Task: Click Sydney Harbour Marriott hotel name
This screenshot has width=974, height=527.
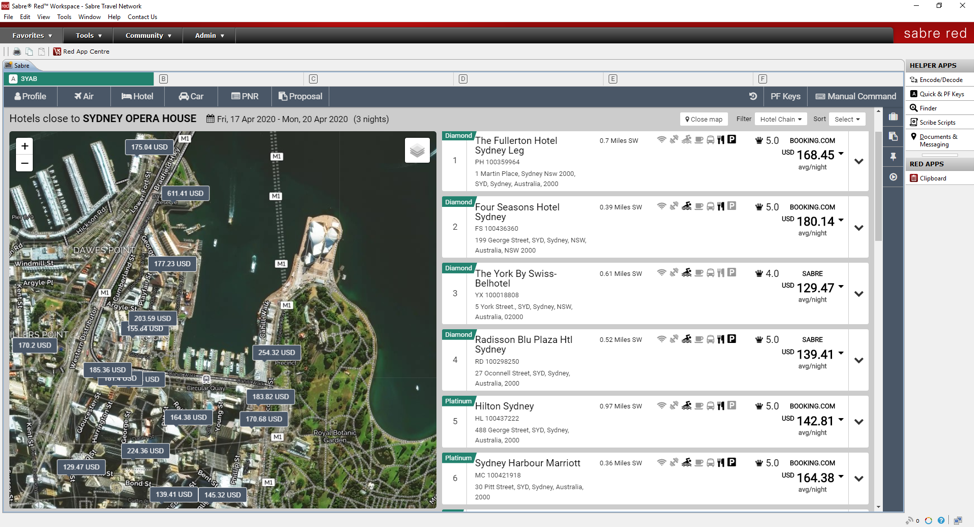Action: point(527,463)
